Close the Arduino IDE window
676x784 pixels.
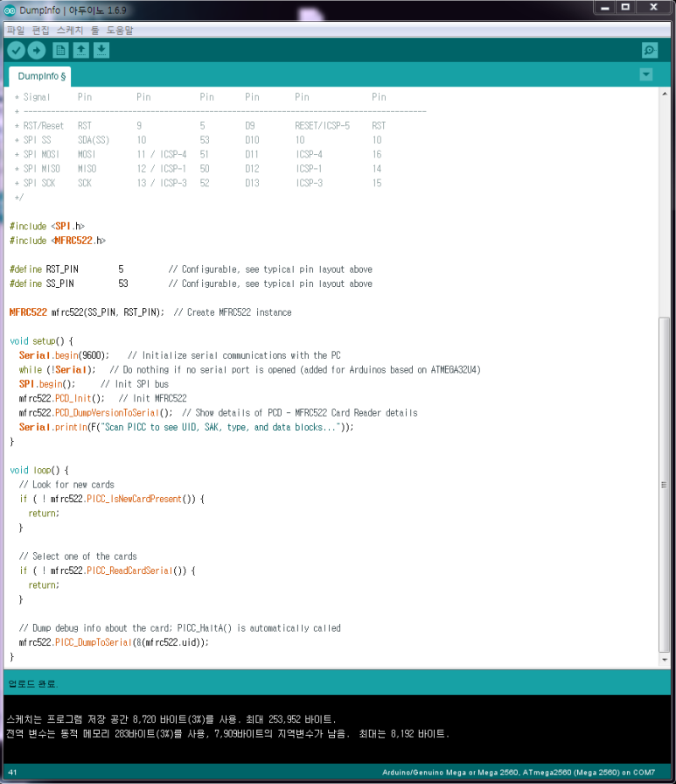click(653, 8)
